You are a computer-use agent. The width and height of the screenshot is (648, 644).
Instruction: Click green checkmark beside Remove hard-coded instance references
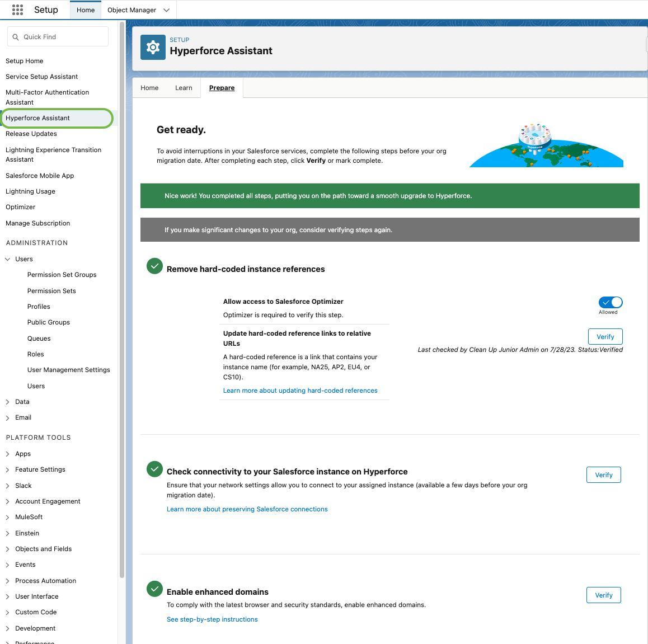coord(154,266)
